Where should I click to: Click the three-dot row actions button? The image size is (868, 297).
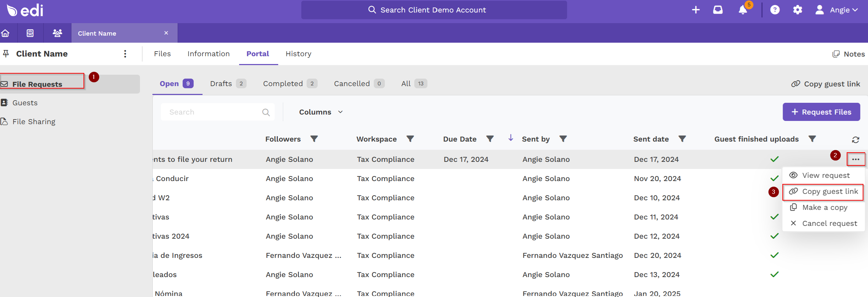(856, 159)
